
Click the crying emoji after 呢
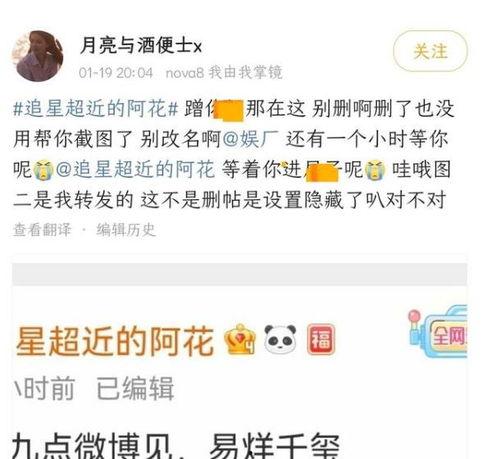point(44,170)
